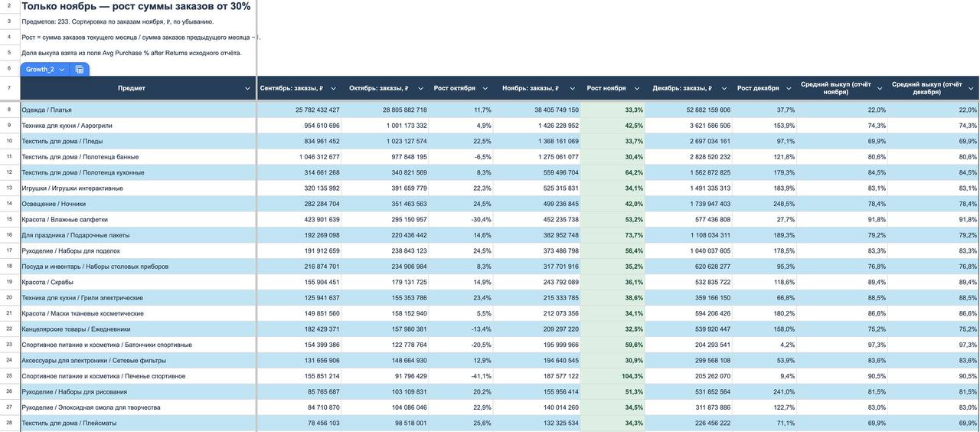Select the Growth_2 table name label
The width and height of the screenshot is (980, 432).
click(x=40, y=70)
